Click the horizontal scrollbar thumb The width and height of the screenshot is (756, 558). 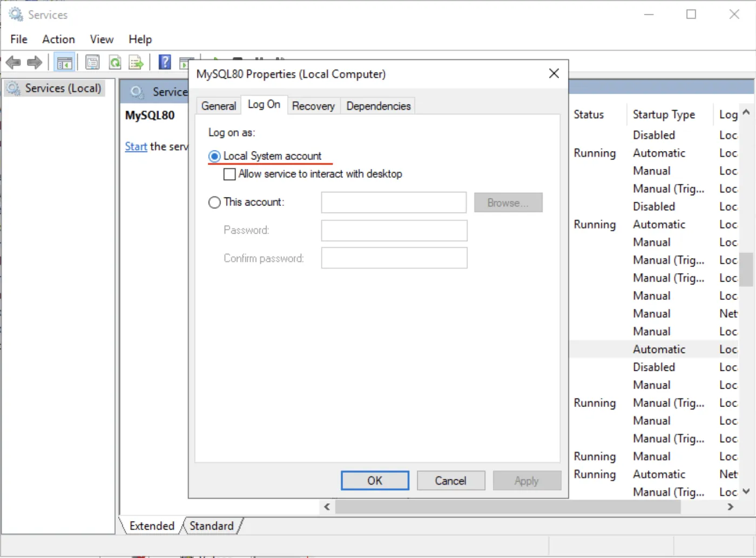[508, 507]
